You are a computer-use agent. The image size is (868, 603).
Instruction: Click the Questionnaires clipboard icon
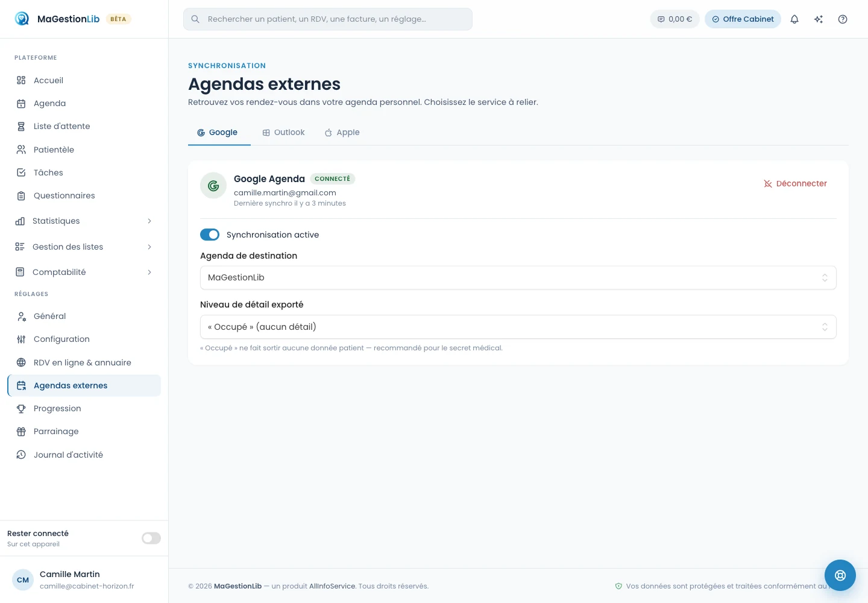[21, 196]
